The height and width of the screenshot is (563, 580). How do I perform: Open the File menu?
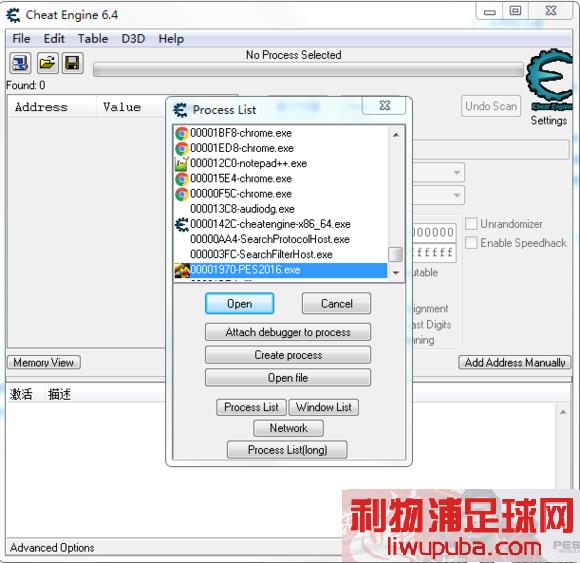pyautogui.click(x=21, y=38)
